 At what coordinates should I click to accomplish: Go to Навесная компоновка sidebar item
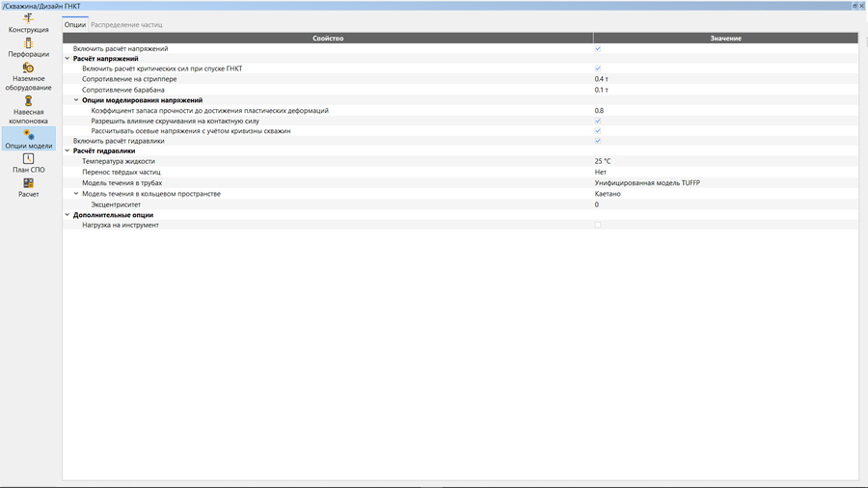tap(28, 100)
